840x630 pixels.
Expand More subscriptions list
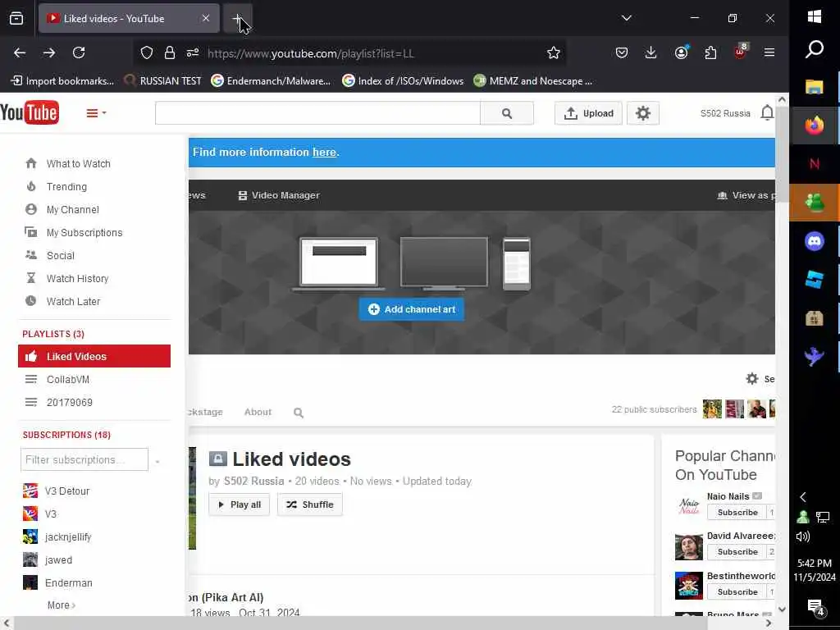point(61,605)
